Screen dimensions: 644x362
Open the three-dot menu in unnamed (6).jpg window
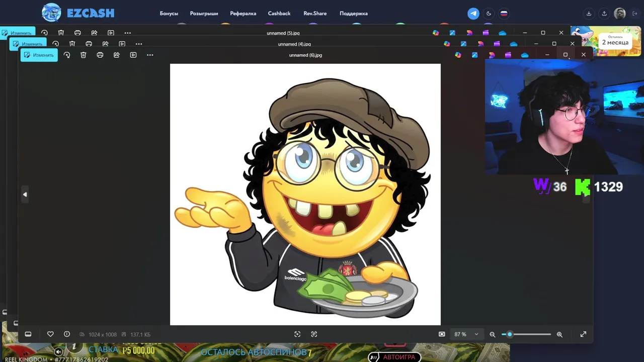click(x=150, y=55)
